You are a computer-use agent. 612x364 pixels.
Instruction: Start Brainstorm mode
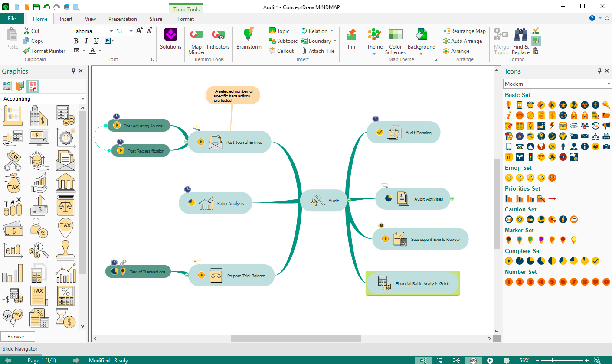(249, 39)
